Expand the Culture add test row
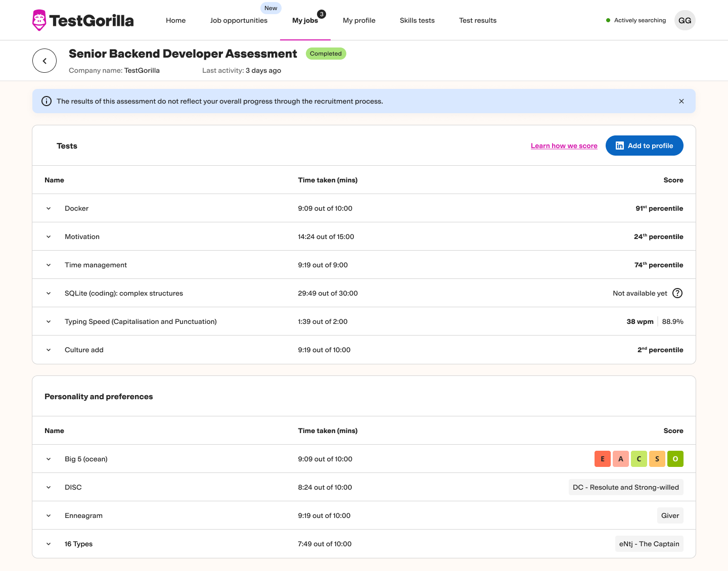 pos(49,350)
